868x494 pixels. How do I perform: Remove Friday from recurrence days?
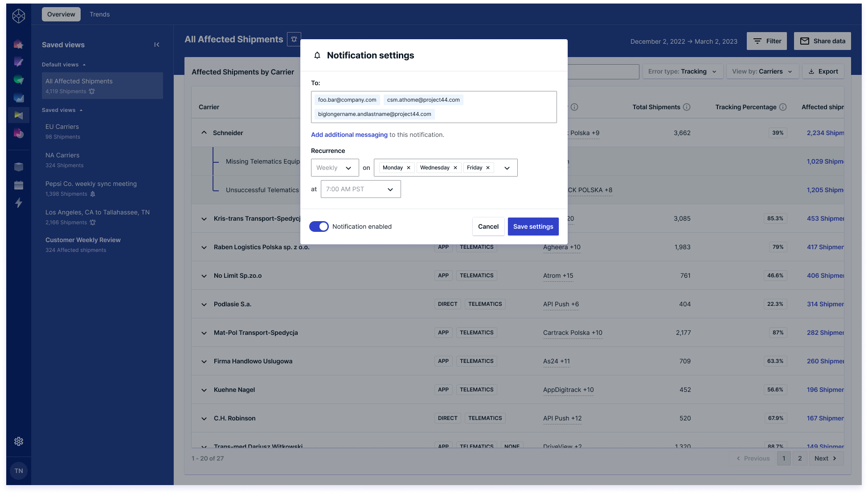488,168
